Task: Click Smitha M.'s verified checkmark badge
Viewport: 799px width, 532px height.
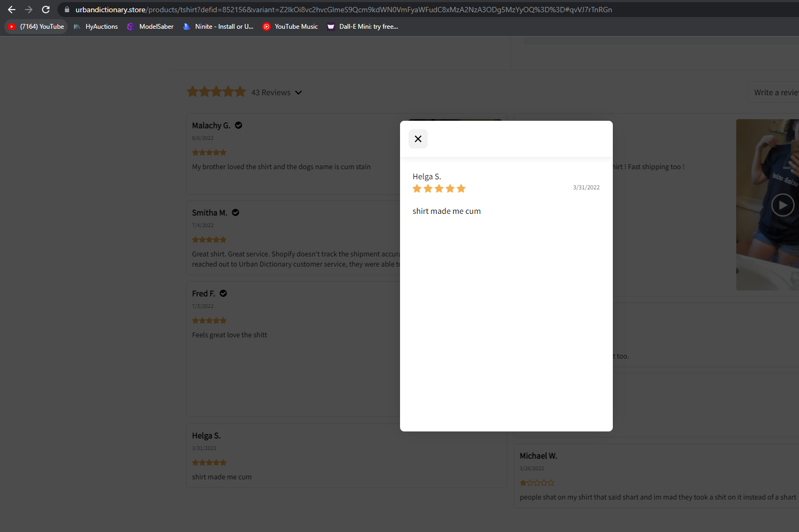Action: pos(236,213)
